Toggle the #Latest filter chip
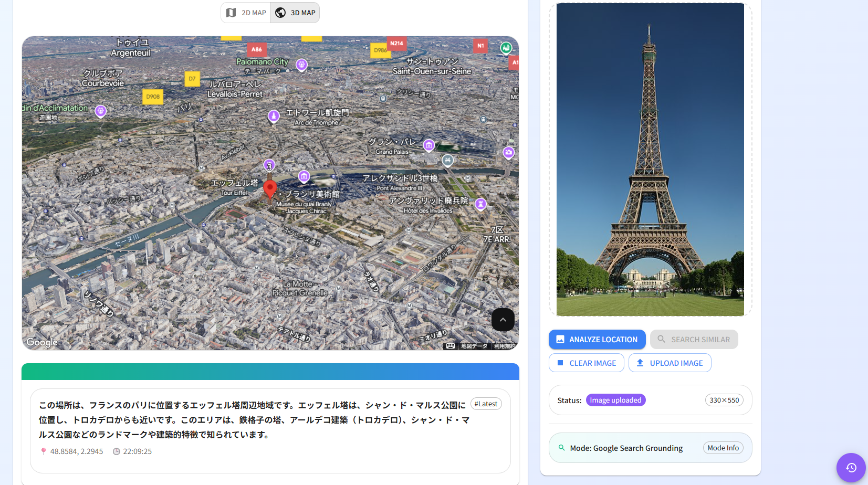The width and height of the screenshot is (868, 485). pos(486,403)
